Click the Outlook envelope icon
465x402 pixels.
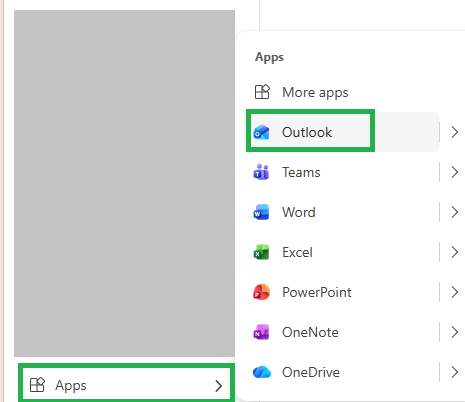click(x=261, y=132)
